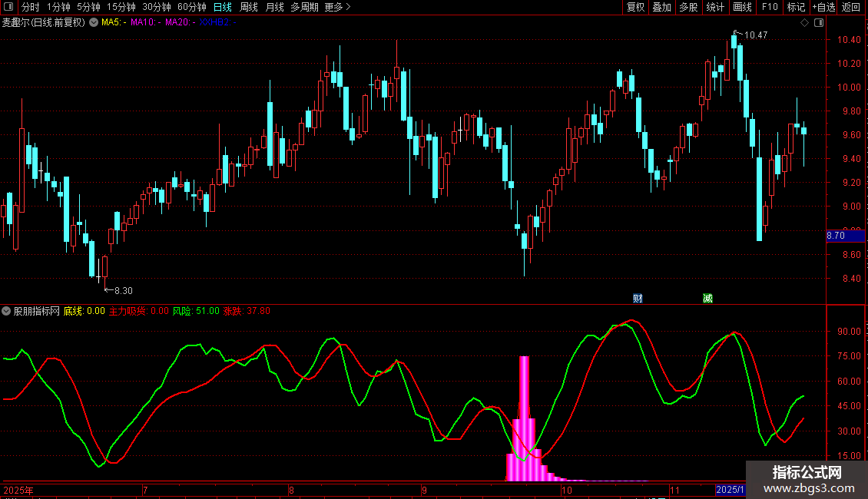
Task: Add stock with +自选 button
Action: [823, 7]
